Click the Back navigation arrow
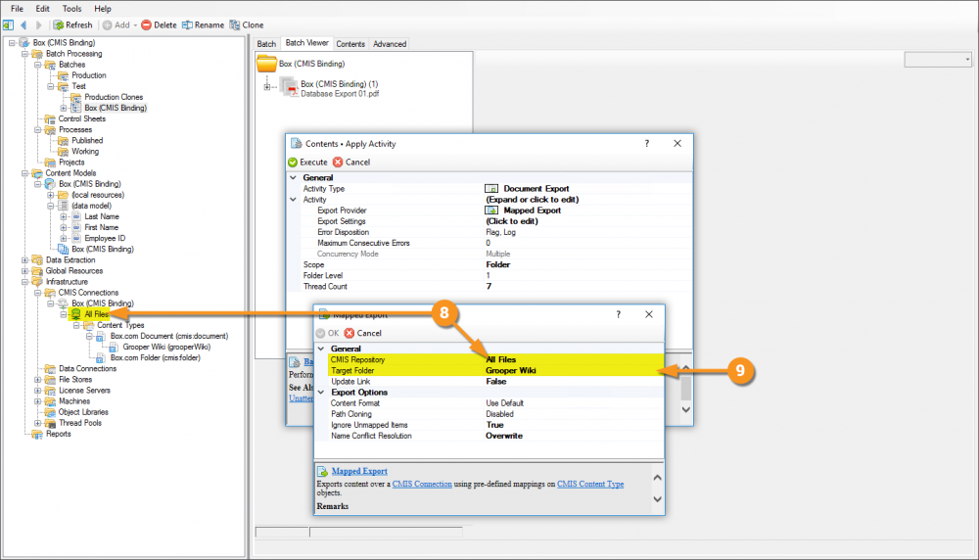Image resolution: width=979 pixels, height=560 pixels. [23, 25]
